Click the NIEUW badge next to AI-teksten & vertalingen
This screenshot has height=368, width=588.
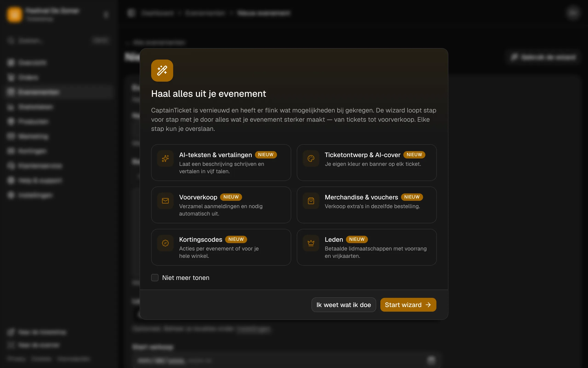click(266, 155)
